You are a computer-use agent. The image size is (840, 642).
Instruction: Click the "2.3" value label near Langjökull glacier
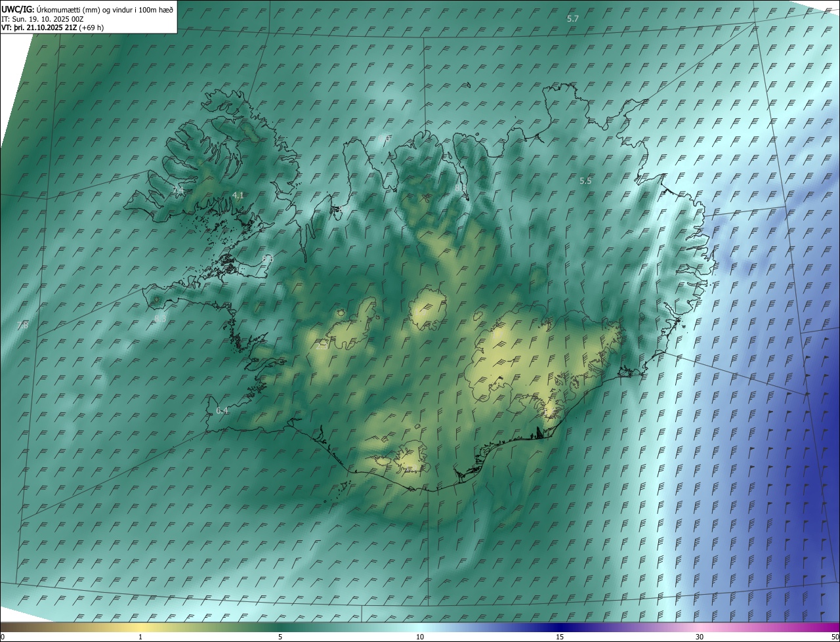tap(322, 345)
